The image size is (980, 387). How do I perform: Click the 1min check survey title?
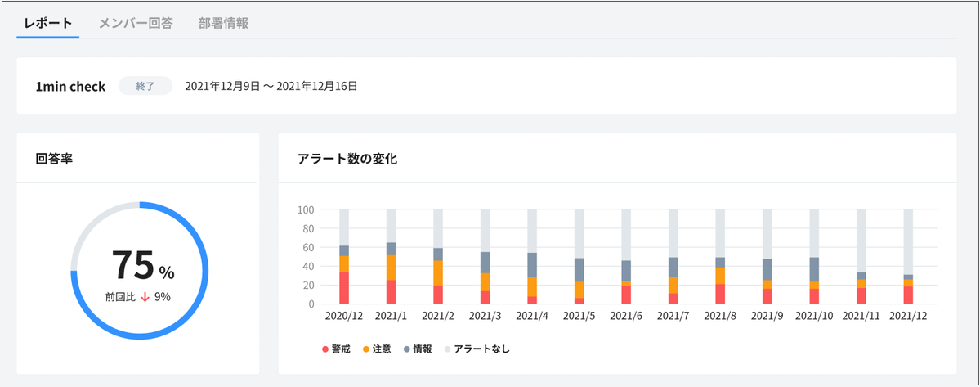click(70, 86)
